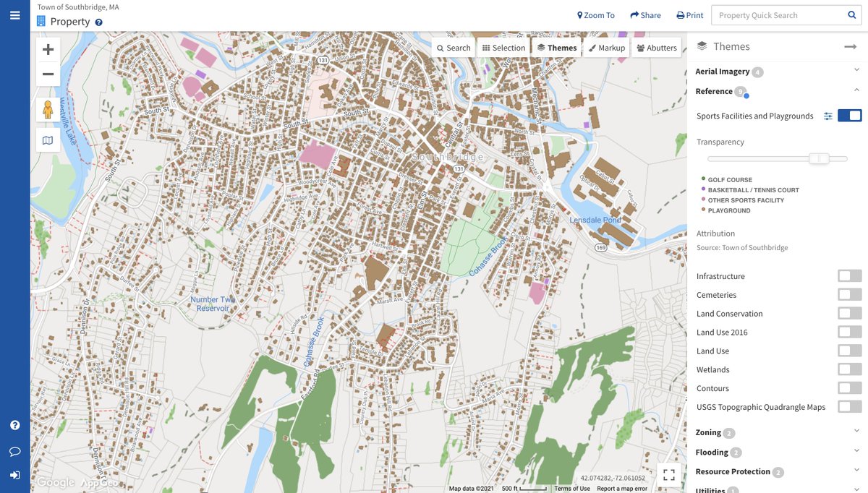
Task: Click the search magnifier in Quick Search
Action: coord(852,15)
